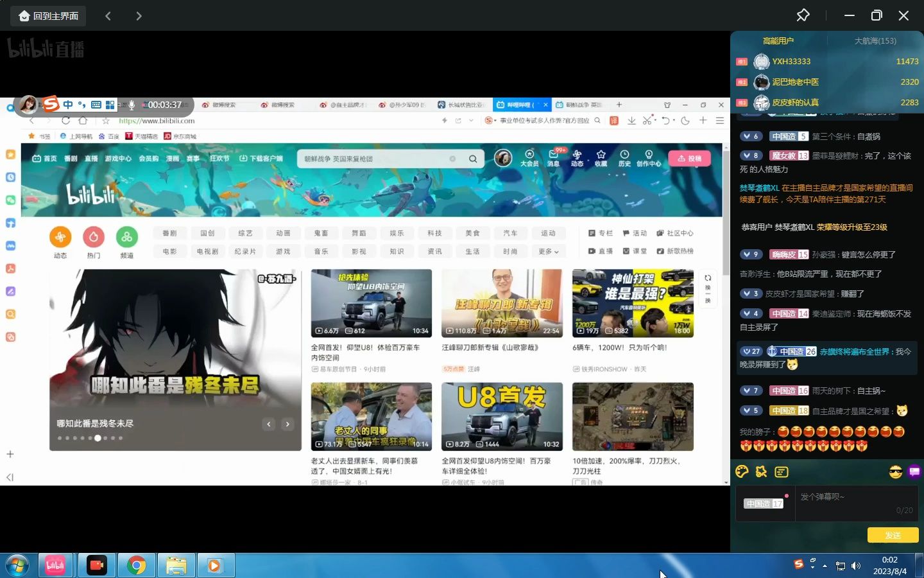924x578 pixels.
Task: Toggle night mode moon icon
Action: click(x=685, y=121)
